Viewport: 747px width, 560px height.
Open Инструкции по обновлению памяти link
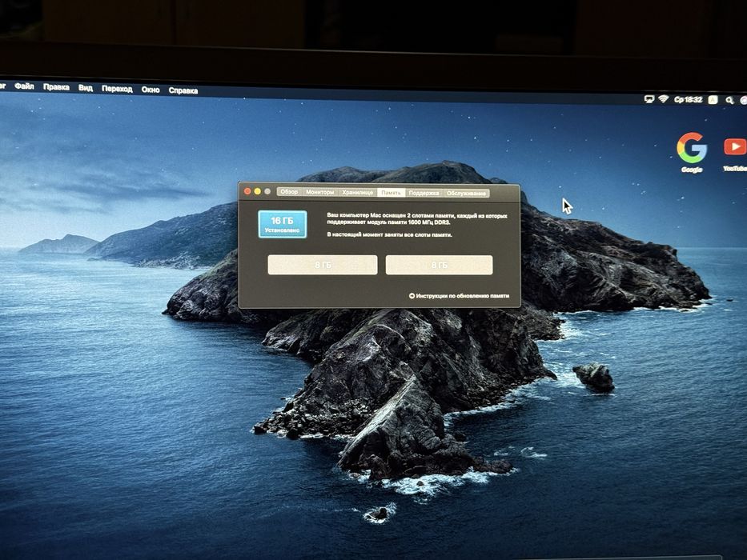[x=463, y=296]
